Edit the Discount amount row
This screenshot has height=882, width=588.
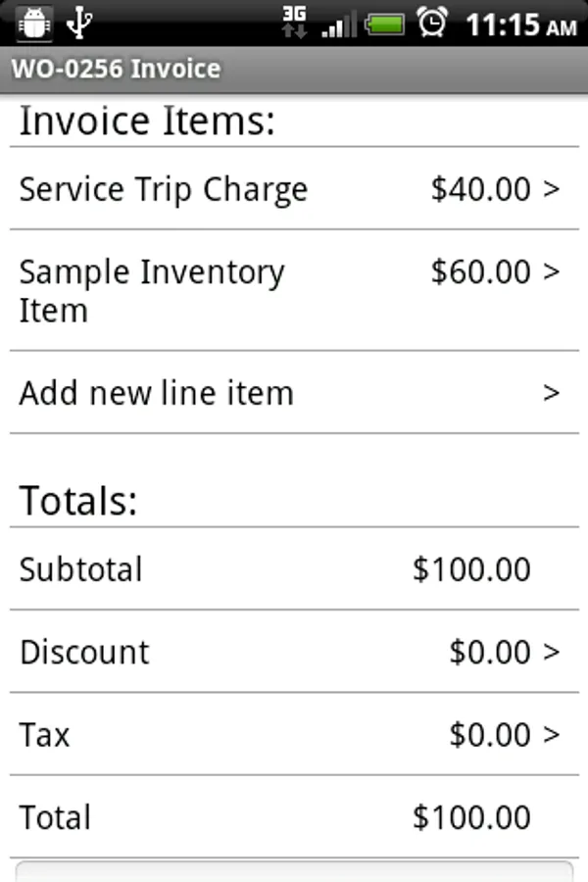[x=294, y=652]
